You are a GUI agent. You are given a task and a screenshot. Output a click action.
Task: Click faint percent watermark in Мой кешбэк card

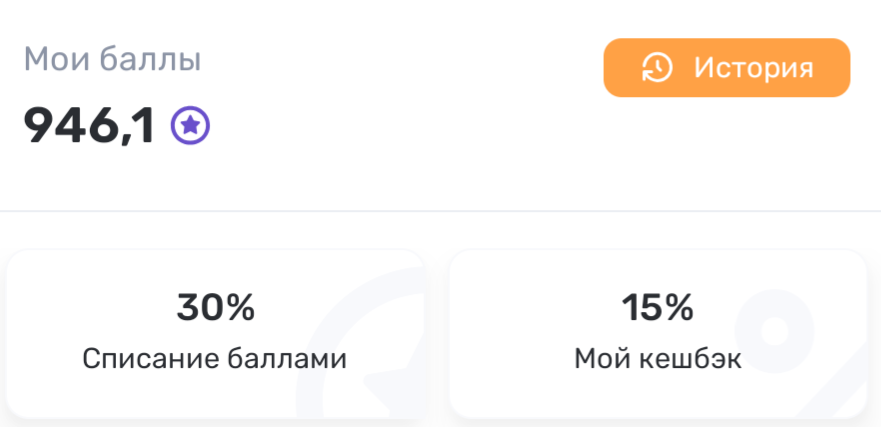click(802, 355)
